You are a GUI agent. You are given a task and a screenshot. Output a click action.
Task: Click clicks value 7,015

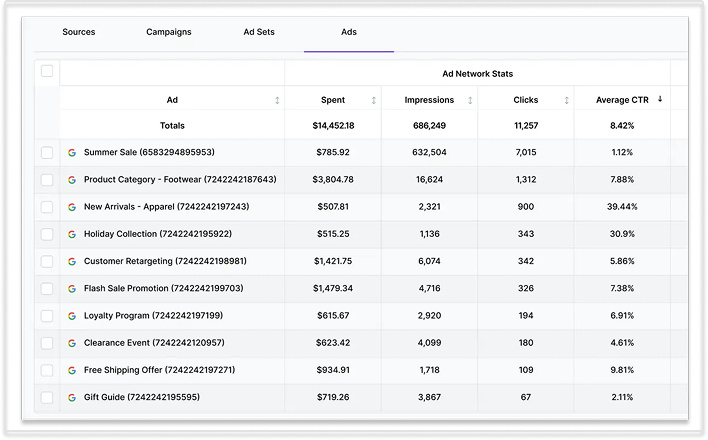pos(526,152)
